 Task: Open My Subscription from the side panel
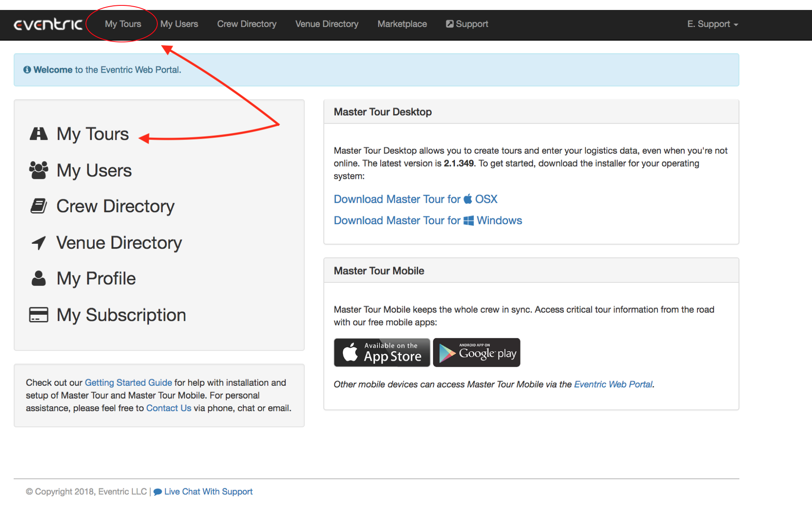121,315
